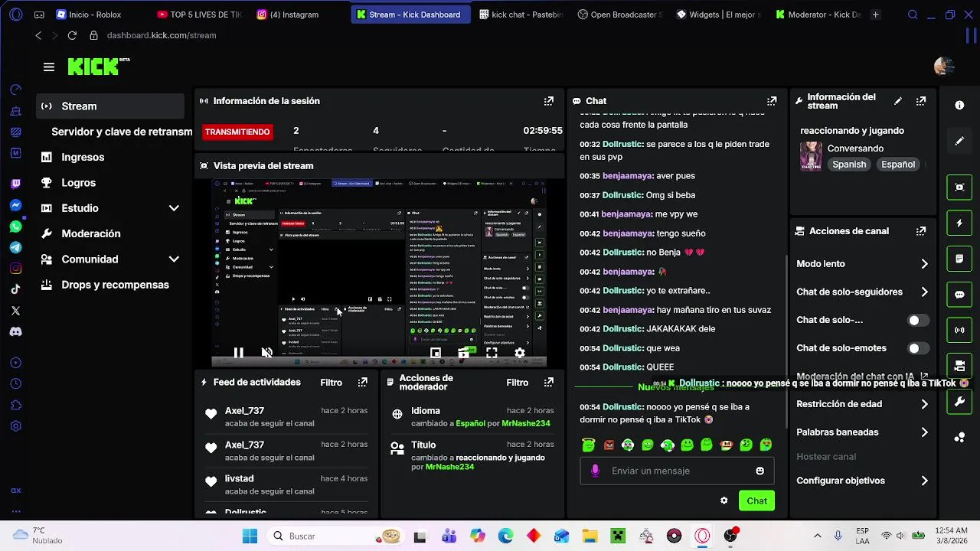Open Messenger in the browser sidebar
The width and height of the screenshot is (980, 551).
[x=15, y=205]
